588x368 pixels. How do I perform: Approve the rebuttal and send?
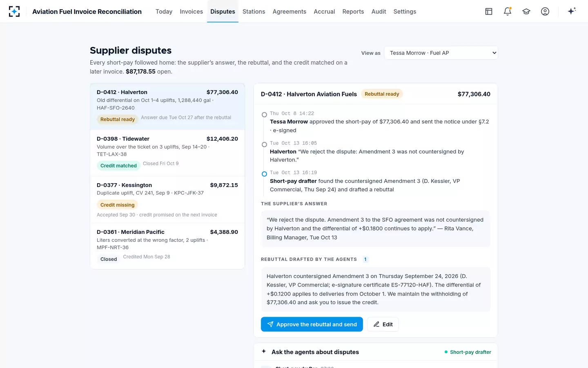[312, 324]
